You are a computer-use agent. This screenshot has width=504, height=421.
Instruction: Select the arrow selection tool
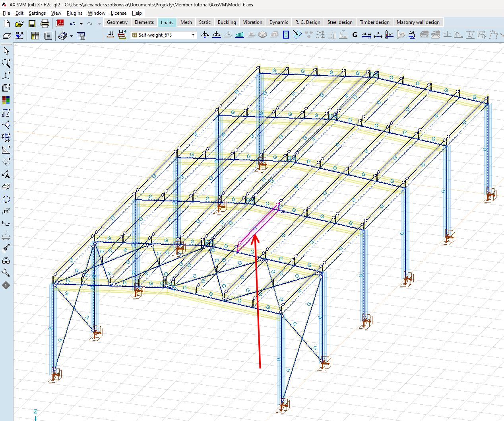(6, 51)
